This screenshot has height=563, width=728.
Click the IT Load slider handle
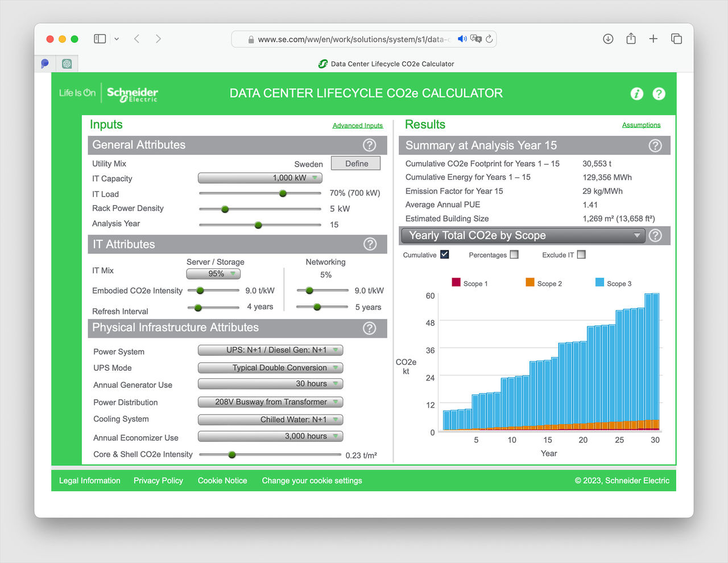(283, 193)
